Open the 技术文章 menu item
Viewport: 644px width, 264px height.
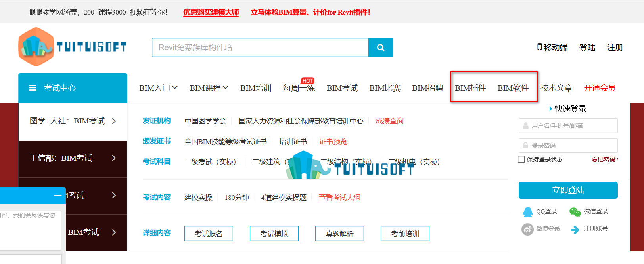[x=556, y=88]
